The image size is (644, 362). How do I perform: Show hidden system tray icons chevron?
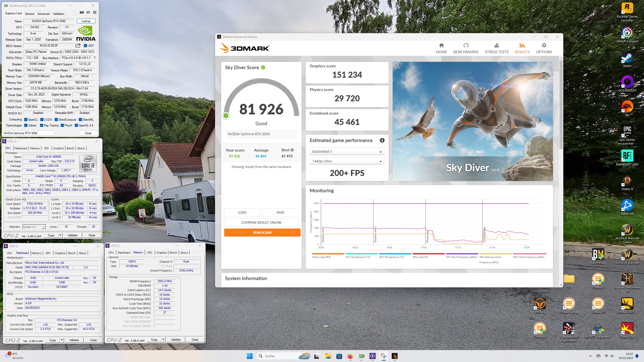pos(590,356)
